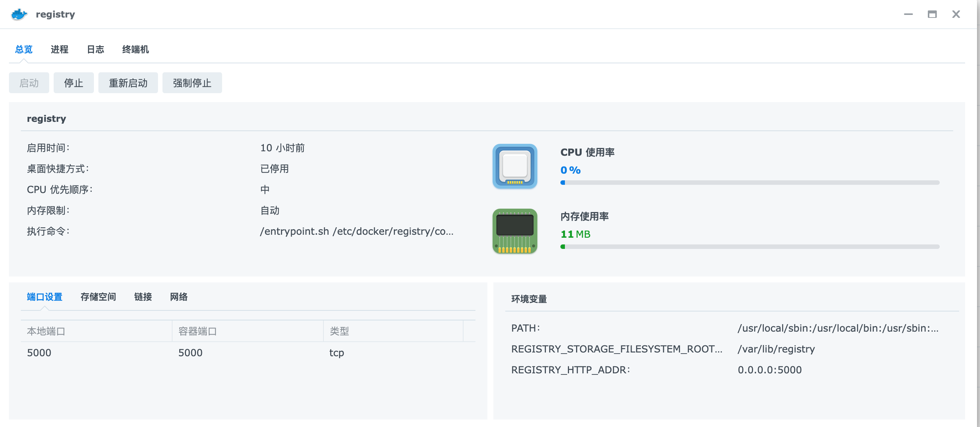Click the 容器端口 column header
The width and height of the screenshot is (980, 427).
pos(248,331)
